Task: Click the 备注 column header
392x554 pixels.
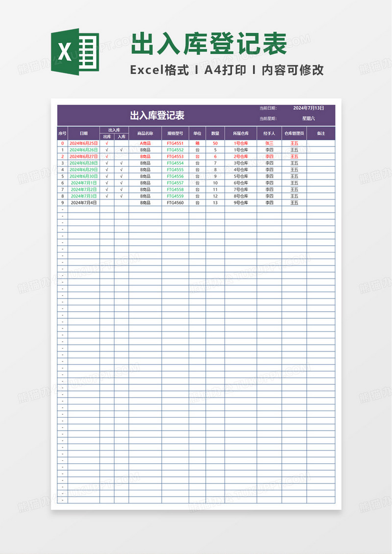Action: (321, 133)
